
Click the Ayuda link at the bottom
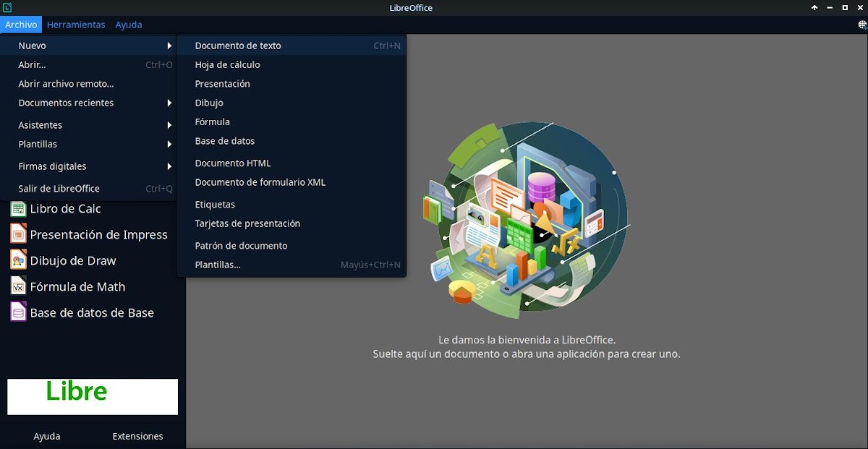(46, 436)
